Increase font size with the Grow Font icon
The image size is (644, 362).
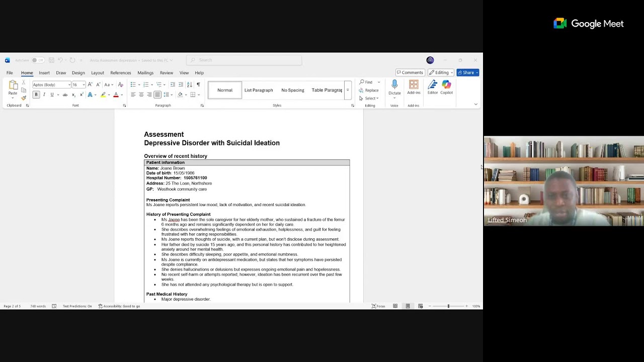91,84
